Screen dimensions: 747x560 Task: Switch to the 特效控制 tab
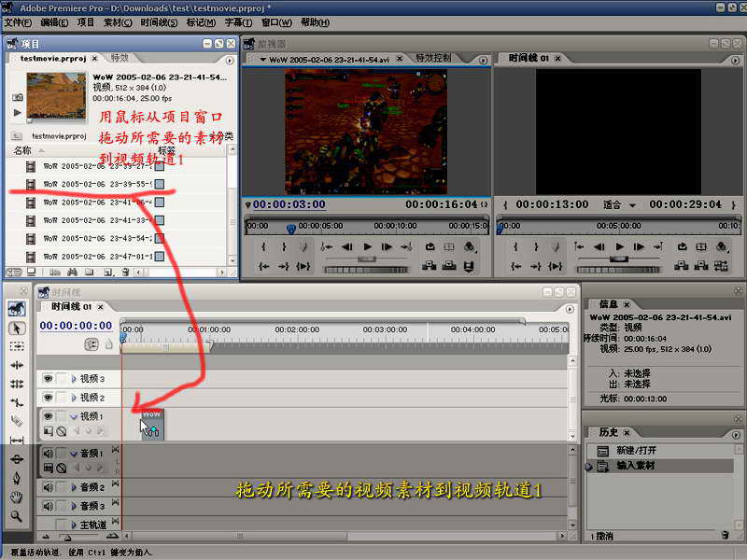point(433,58)
